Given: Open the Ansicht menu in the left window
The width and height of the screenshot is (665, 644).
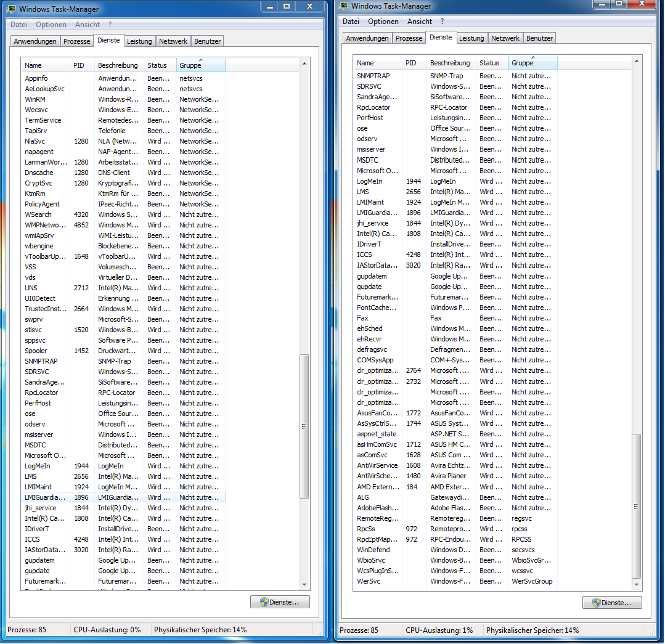Looking at the screenshot, I should point(88,25).
